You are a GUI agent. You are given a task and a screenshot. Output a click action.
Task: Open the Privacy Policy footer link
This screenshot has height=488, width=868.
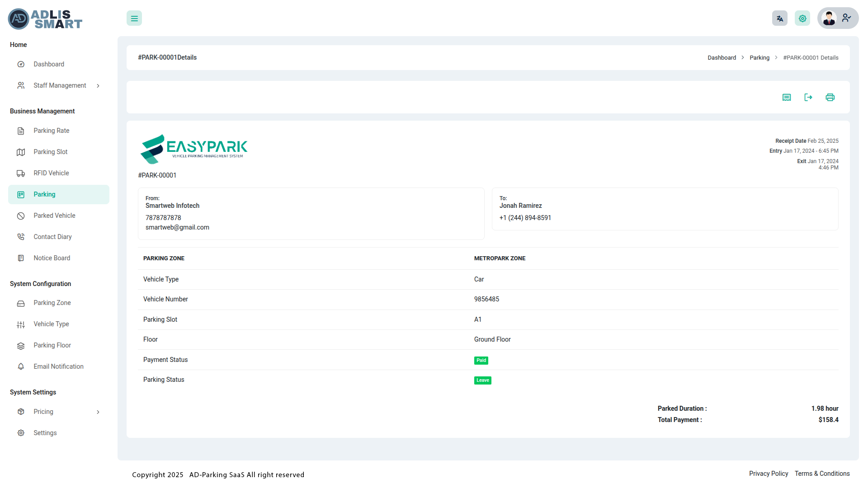point(768,474)
